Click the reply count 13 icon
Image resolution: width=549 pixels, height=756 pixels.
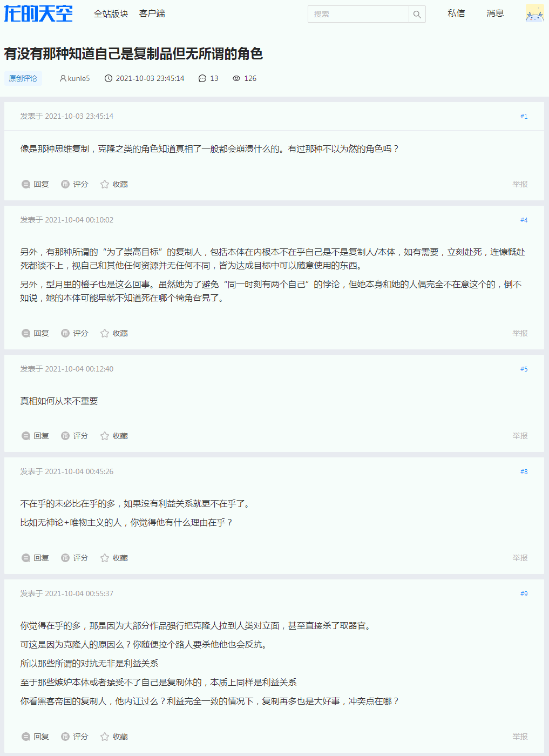202,78
